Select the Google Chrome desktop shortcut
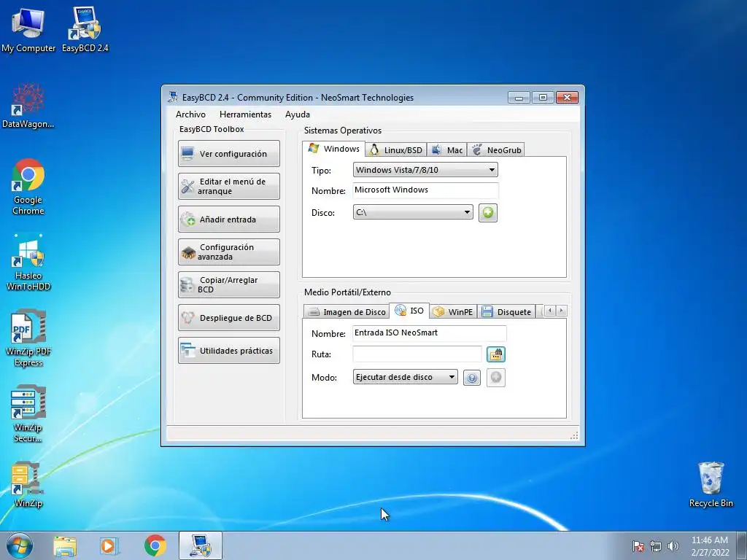 (x=28, y=187)
